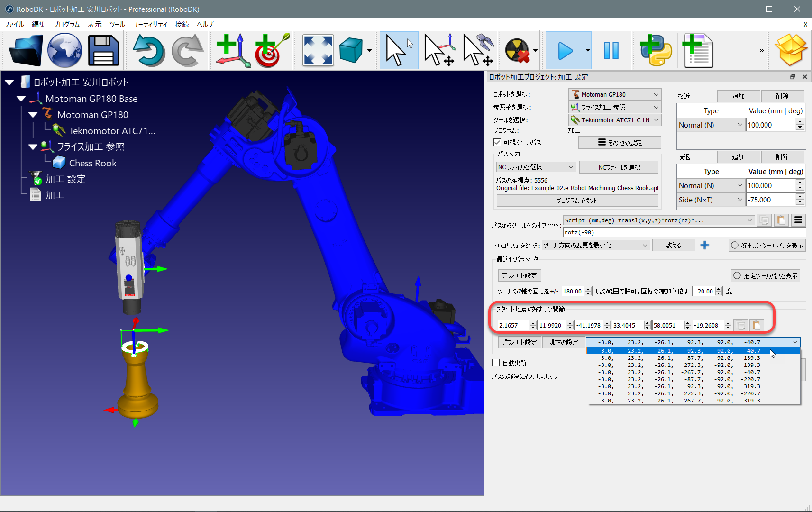Increase the Z rotation 180.00 value

pos(588,289)
